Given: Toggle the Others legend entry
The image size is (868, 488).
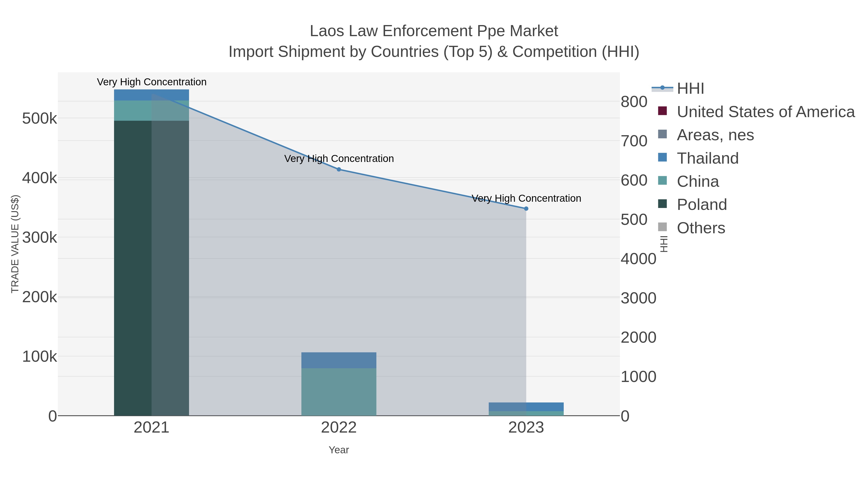Looking at the screenshot, I should pyautogui.click(x=691, y=228).
